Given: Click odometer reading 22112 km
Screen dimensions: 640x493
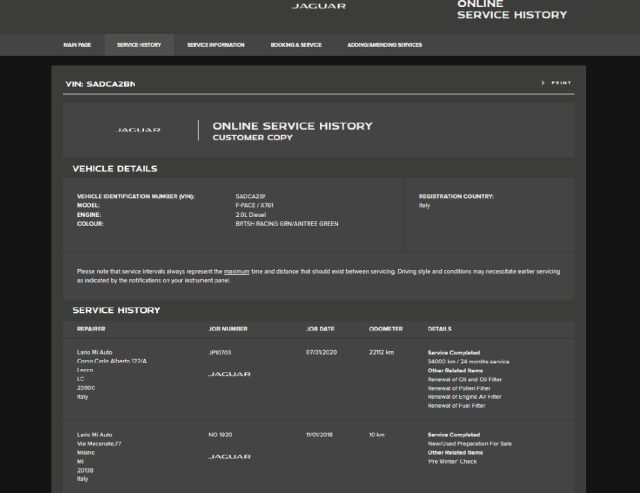Looking at the screenshot, I should [382, 353].
